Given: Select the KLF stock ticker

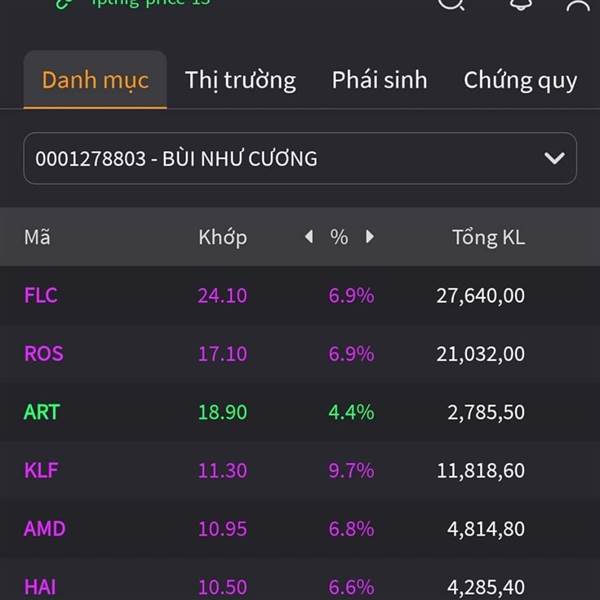Looking at the screenshot, I should tap(41, 470).
